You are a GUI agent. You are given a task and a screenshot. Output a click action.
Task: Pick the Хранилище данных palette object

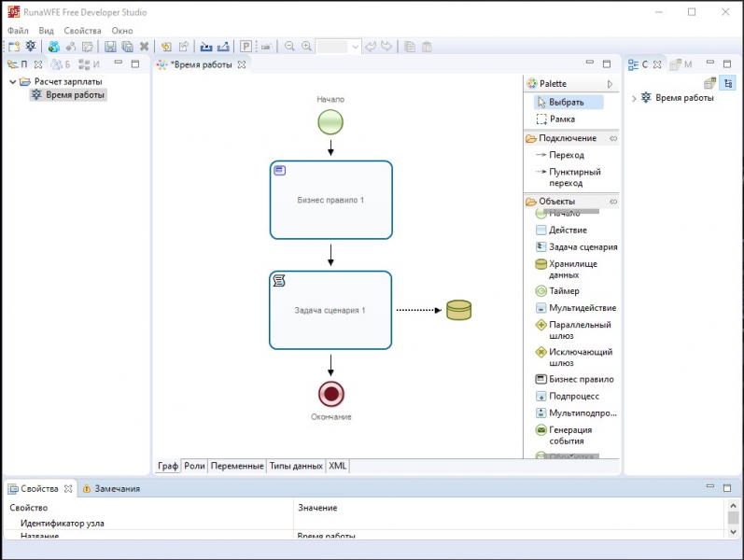click(x=566, y=269)
